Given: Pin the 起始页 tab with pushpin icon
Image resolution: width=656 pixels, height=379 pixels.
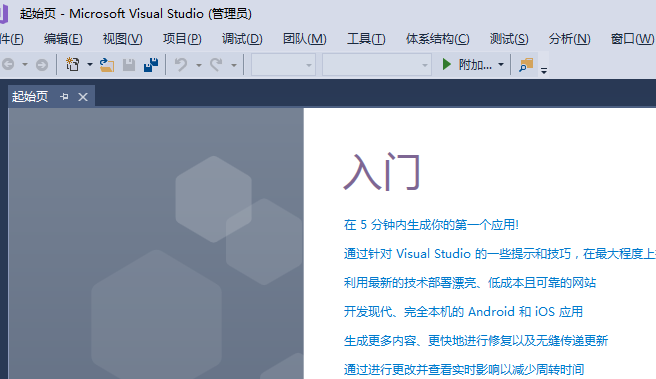Looking at the screenshot, I should (64, 97).
